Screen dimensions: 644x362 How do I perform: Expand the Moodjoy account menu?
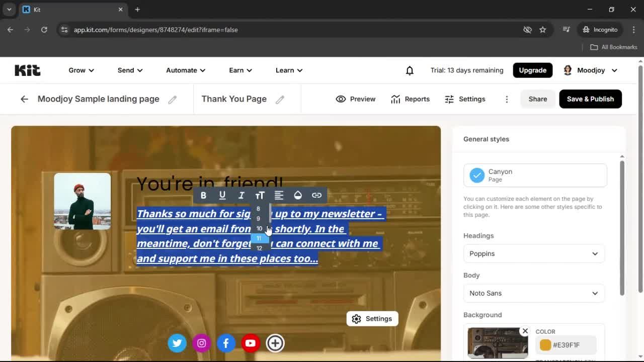click(590, 70)
